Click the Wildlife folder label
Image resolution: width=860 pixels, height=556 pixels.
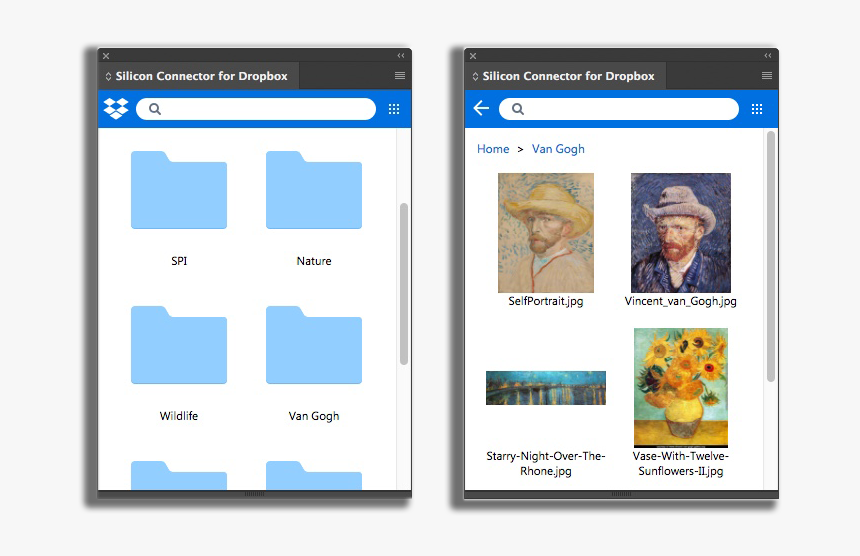pos(179,416)
